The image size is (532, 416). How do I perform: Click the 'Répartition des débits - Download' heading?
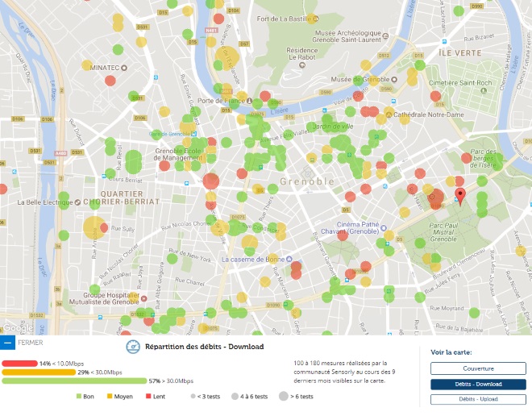coord(204,347)
